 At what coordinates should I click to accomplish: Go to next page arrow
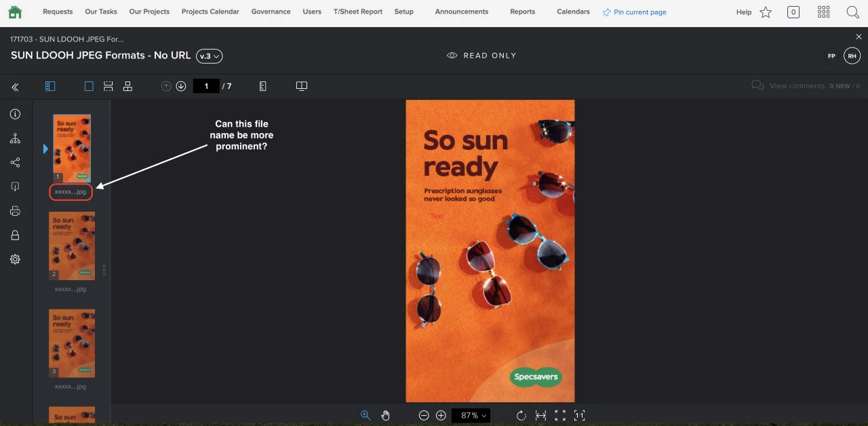(x=181, y=86)
